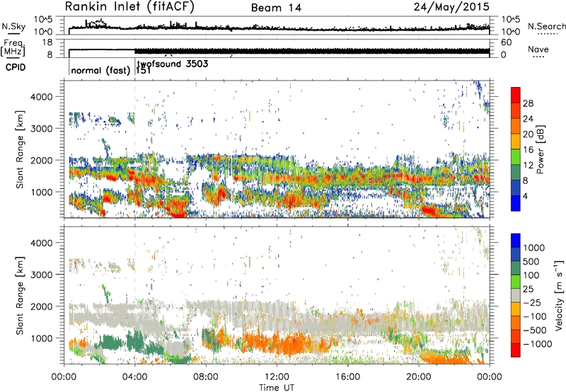Click the '60' tick right of the frequency panel
Viewport: 566px width, 392px height.
(506, 42)
